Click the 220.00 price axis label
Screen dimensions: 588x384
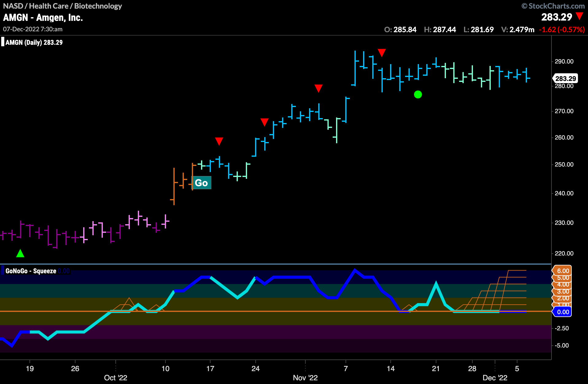pyautogui.click(x=564, y=253)
